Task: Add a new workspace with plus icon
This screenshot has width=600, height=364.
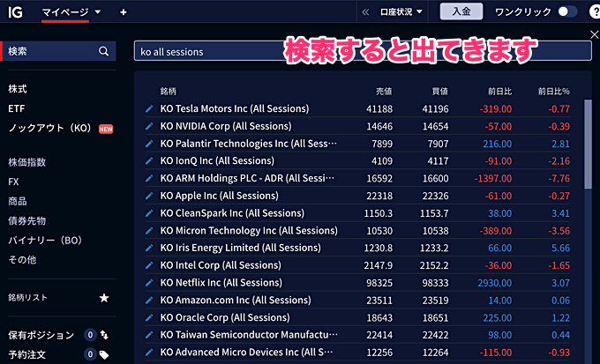Action: [124, 12]
